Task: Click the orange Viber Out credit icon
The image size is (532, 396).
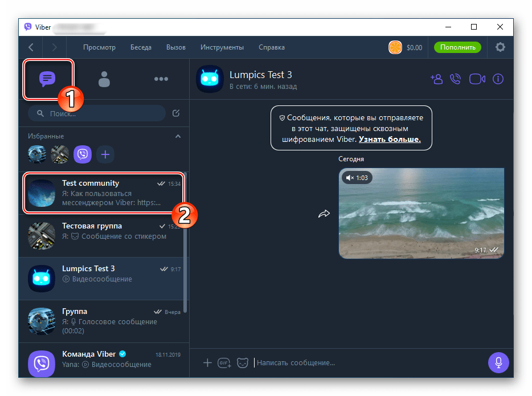Action: coord(395,47)
